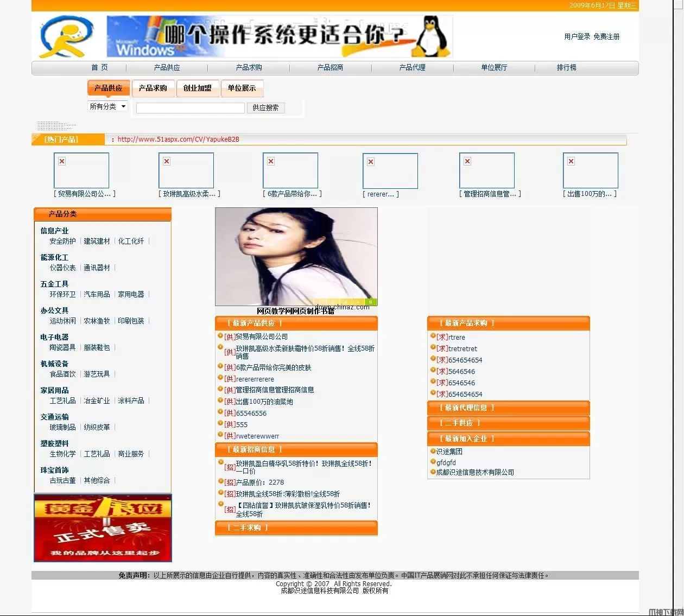Focus the search keyword input field
684x616 pixels.
[190, 107]
